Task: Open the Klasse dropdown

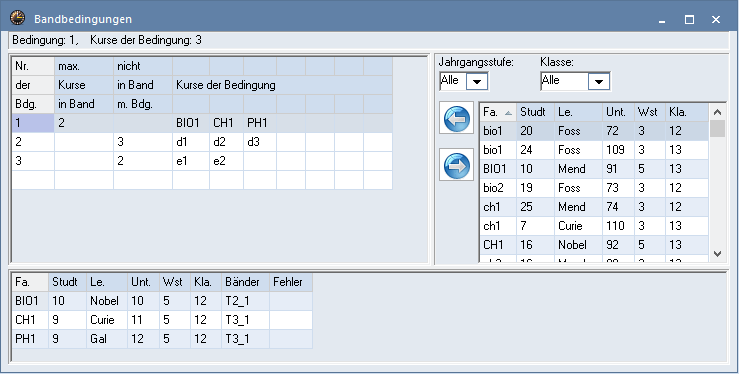Action: coord(599,81)
